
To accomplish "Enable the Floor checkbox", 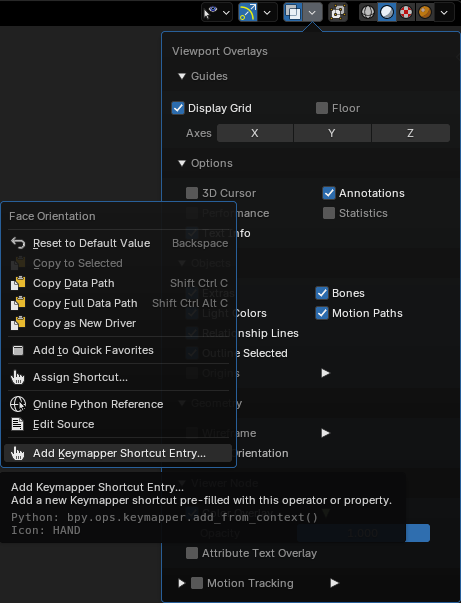I will pos(322,108).
